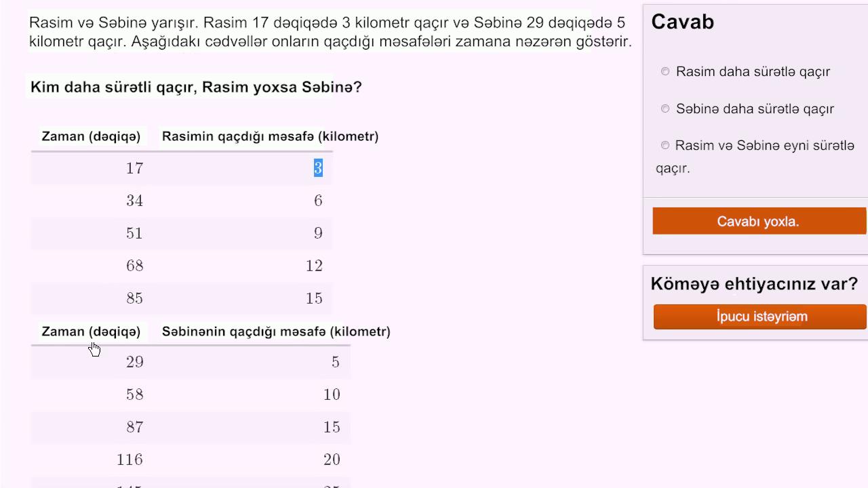
Task: Click the question "Kim daha sürətli qaçır" text
Action: click(x=196, y=87)
